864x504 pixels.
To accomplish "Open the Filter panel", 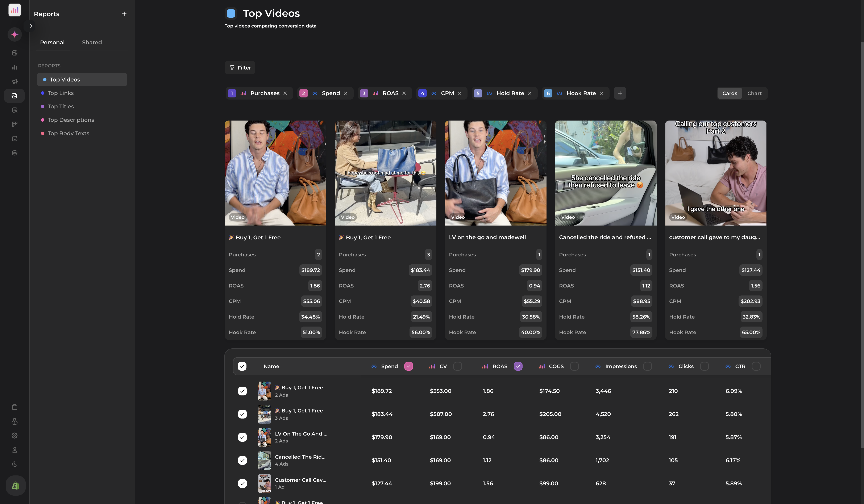I will (240, 67).
